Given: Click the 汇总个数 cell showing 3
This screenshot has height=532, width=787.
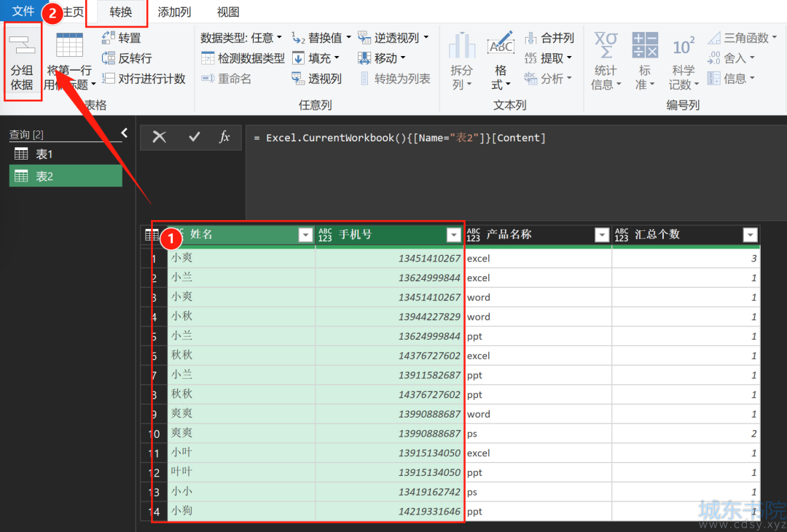Looking at the screenshot, I should pyautogui.click(x=686, y=259).
